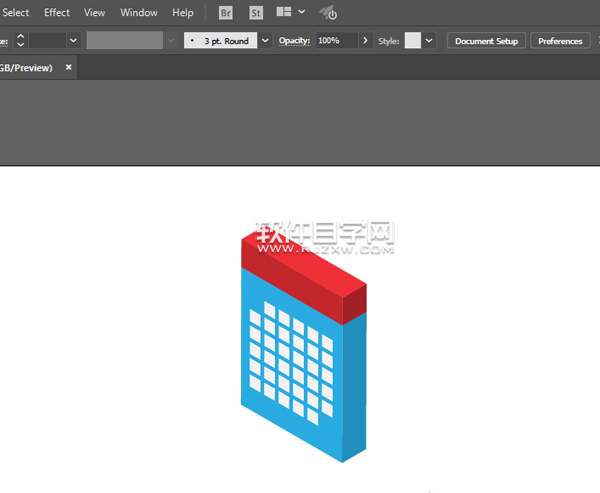Image resolution: width=600 pixels, height=493 pixels.
Task: Click the Preferences button
Action: pos(560,41)
